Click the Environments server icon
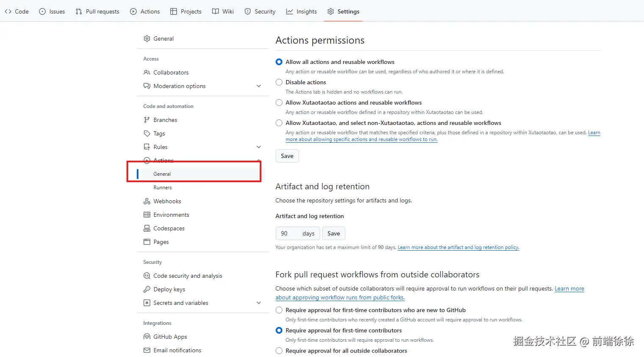Image resolution: width=644 pixels, height=357 pixels. pyautogui.click(x=147, y=215)
